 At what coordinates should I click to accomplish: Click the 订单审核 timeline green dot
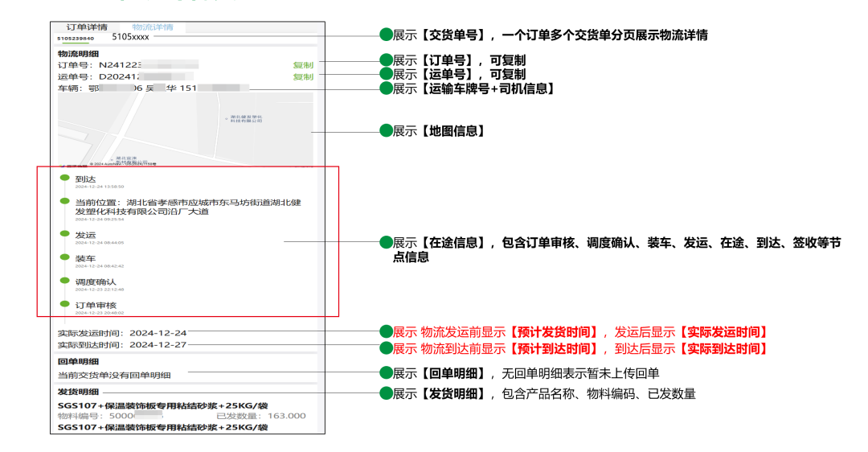(x=64, y=304)
